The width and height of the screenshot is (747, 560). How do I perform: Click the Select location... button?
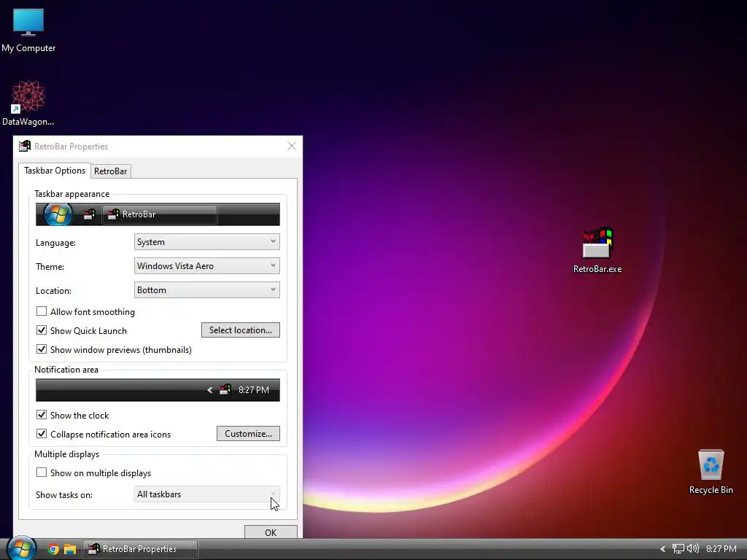point(241,330)
